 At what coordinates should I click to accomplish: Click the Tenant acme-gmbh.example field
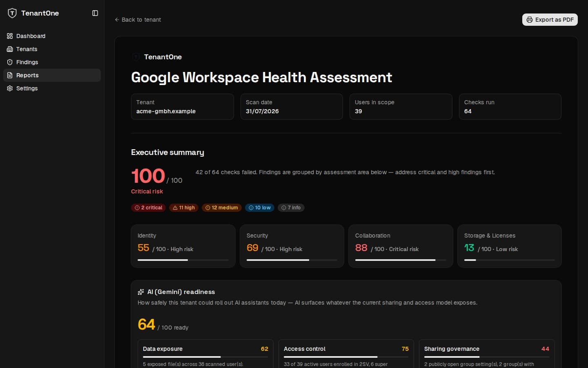[x=183, y=107]
